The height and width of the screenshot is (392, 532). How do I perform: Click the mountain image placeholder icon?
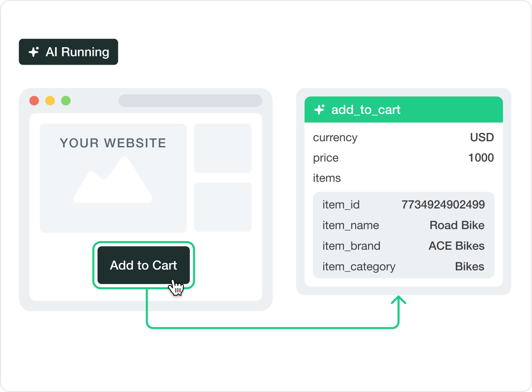pyautogui.click(x=113, y=181)
